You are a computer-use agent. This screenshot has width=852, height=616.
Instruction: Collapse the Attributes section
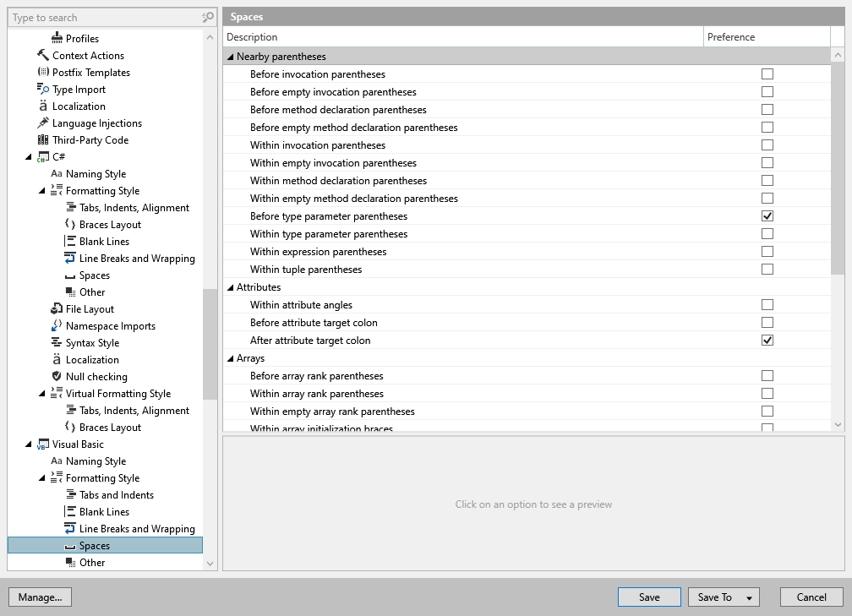coord(229,286)
